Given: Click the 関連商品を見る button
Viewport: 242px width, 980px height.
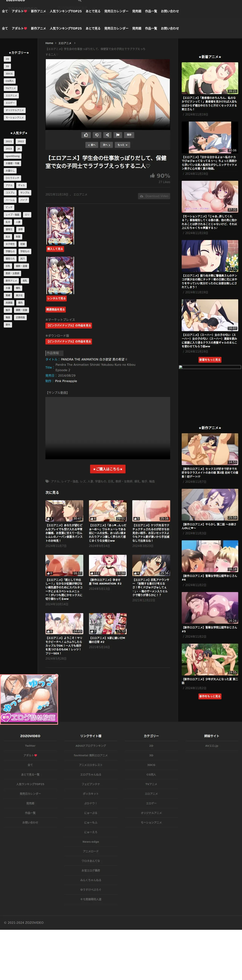Looking at the screenshot, I should tap(56, 310).
